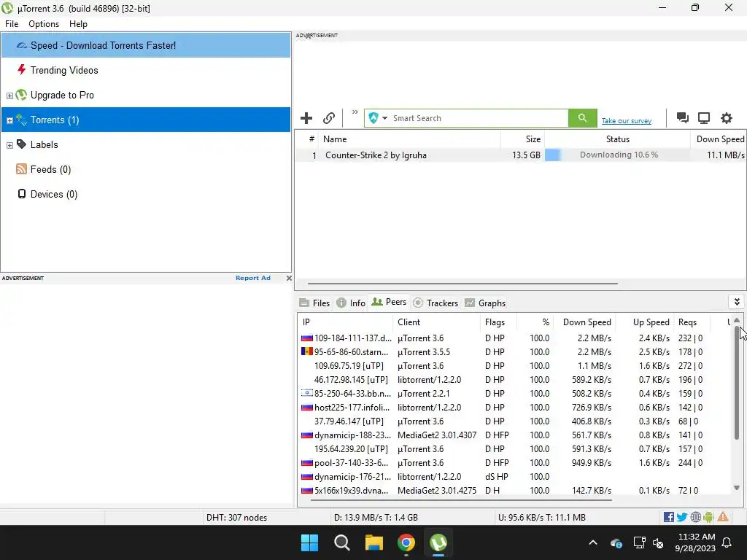This screenshot has width=747, height=560.
Task: Open notifications bell in taskbar
Action: click(x=727, y=542)
